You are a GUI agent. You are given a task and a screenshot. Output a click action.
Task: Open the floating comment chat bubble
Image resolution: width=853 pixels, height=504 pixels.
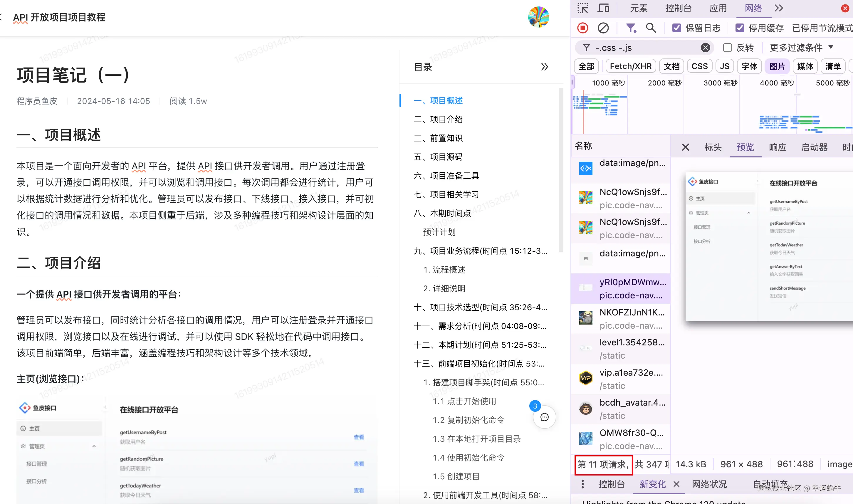point(544,417)
